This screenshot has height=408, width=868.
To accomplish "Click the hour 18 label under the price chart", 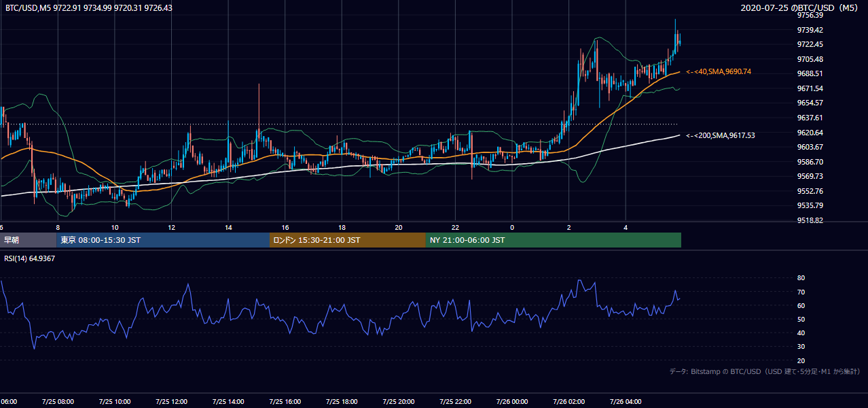I will pyautogui.click(x=342, y=227).
